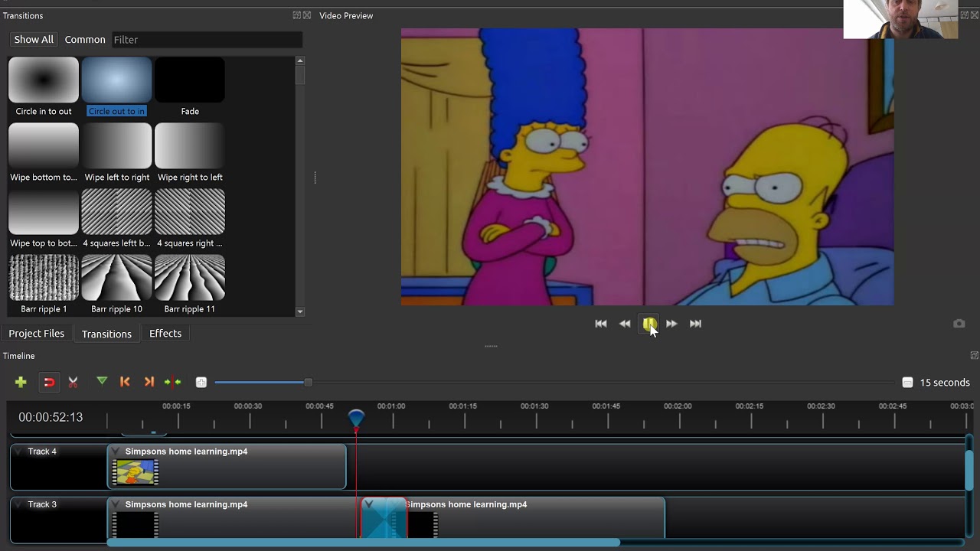
Task: Click the zoom icon next to 15 seconds
Action: click(x=907, y=382)
